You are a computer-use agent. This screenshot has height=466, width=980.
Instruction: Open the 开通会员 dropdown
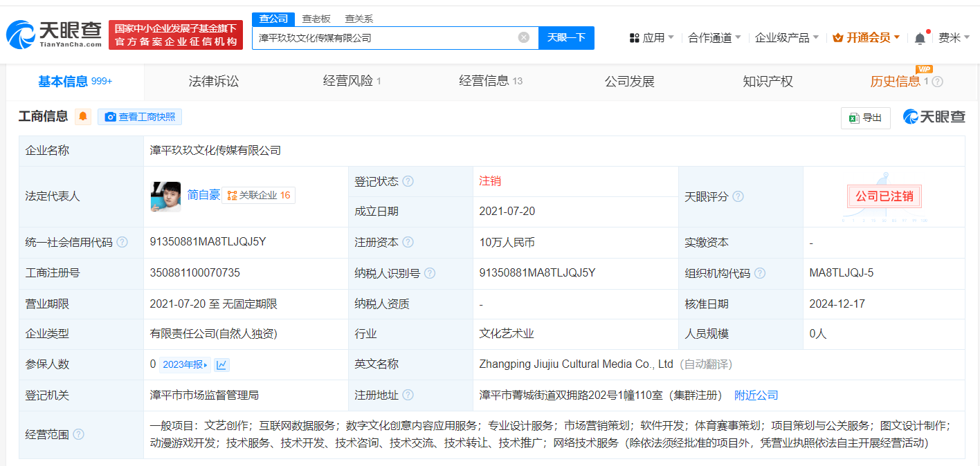coord(866,37)
